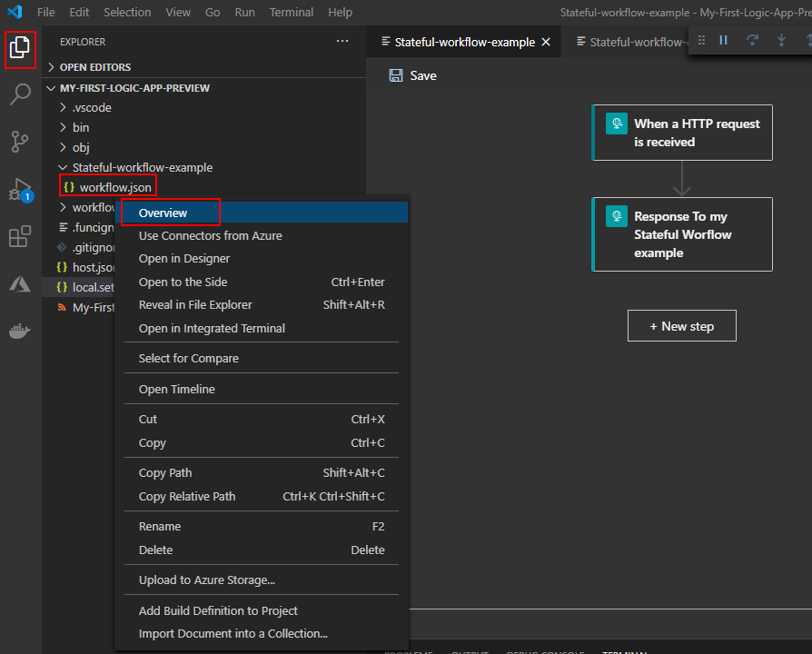Close the Stateful-workflow-example tab

coord(546,42)
